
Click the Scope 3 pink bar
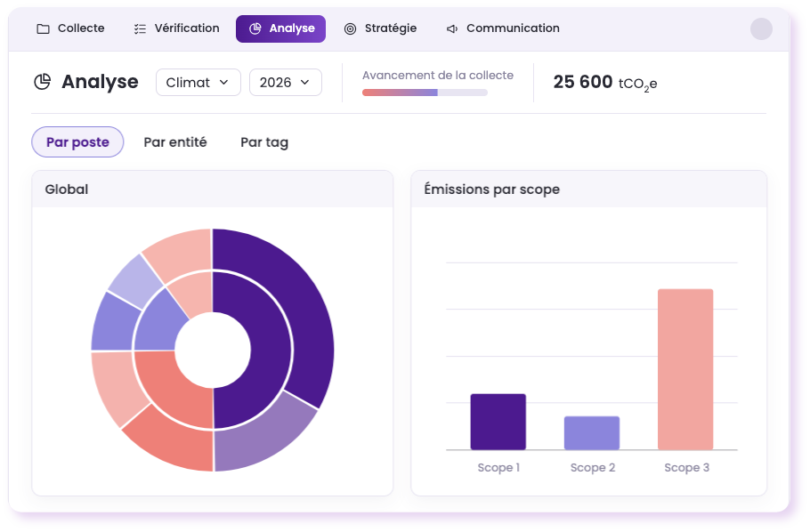point(685,369)
